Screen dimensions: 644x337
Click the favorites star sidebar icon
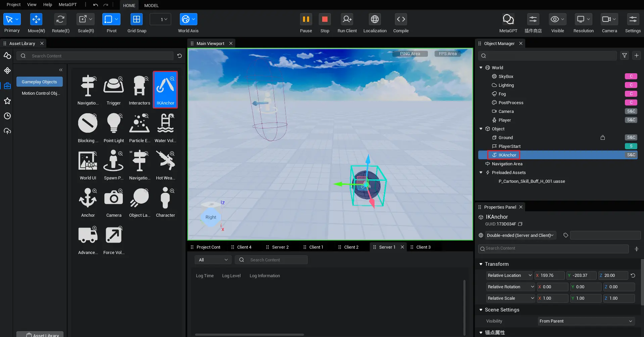click(x=7, y=101)
